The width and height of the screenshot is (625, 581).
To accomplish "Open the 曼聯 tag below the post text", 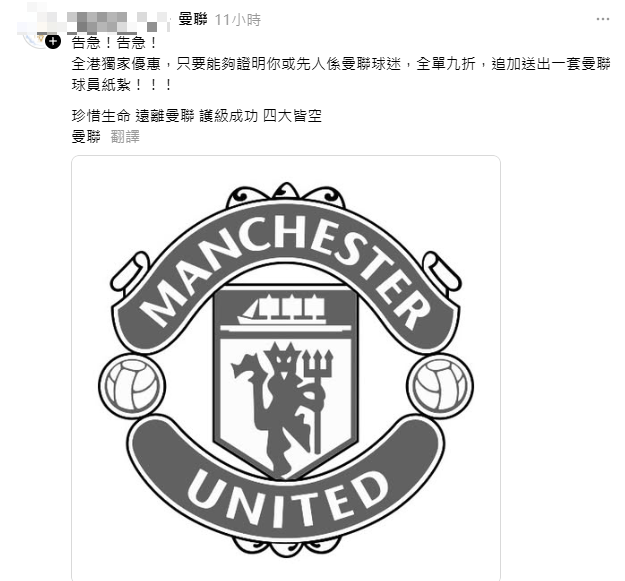I will pyautogui.click(x=86, y=137).
